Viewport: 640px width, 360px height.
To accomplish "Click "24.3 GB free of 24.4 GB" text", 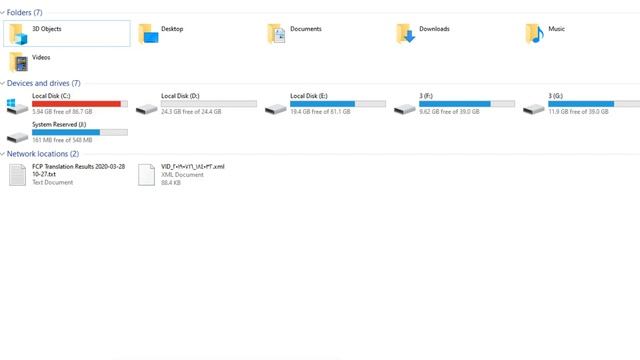I will point(191,111).
